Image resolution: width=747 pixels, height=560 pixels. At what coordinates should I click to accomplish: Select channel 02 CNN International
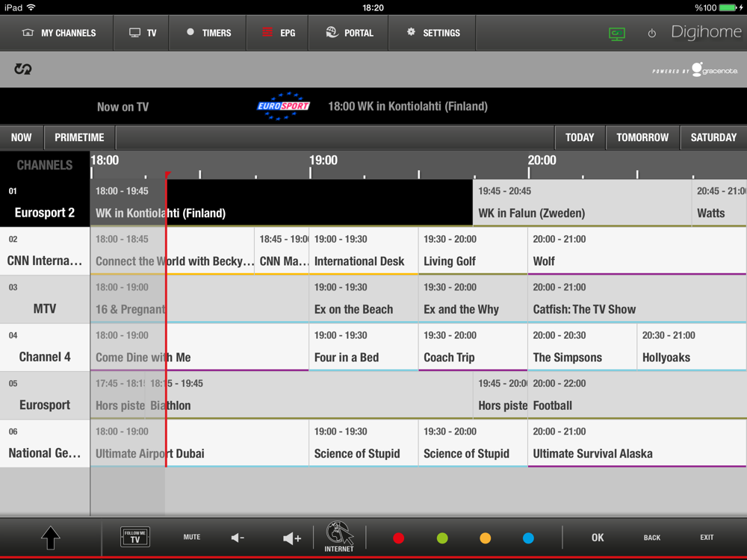click(45, 251)
